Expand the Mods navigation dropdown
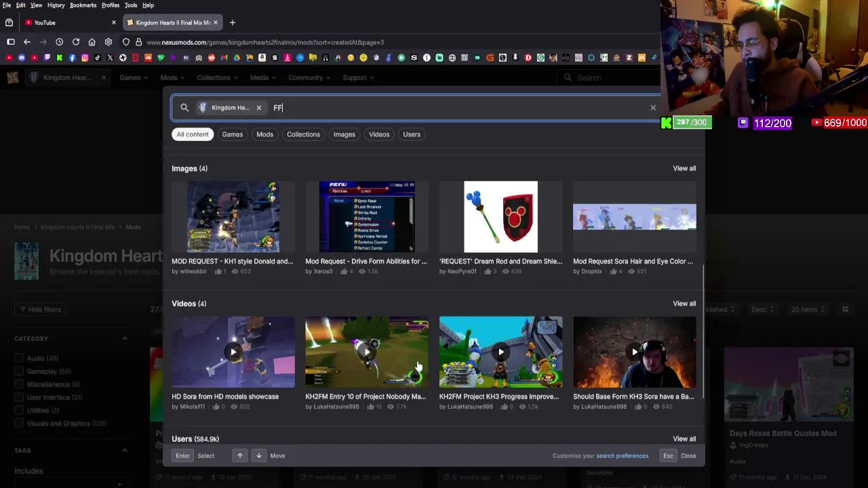Image resolution: width=868 pixels, height=488 pixels. click(x=172, y=77)
